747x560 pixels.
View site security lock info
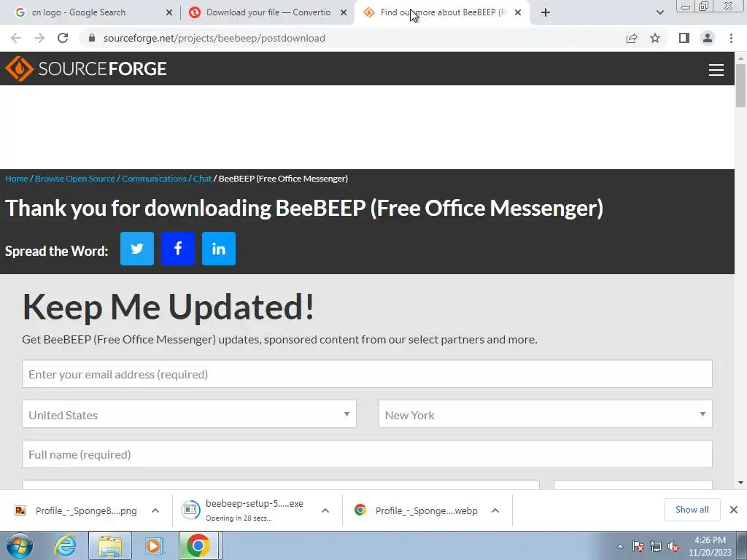(x=92, y=38)
